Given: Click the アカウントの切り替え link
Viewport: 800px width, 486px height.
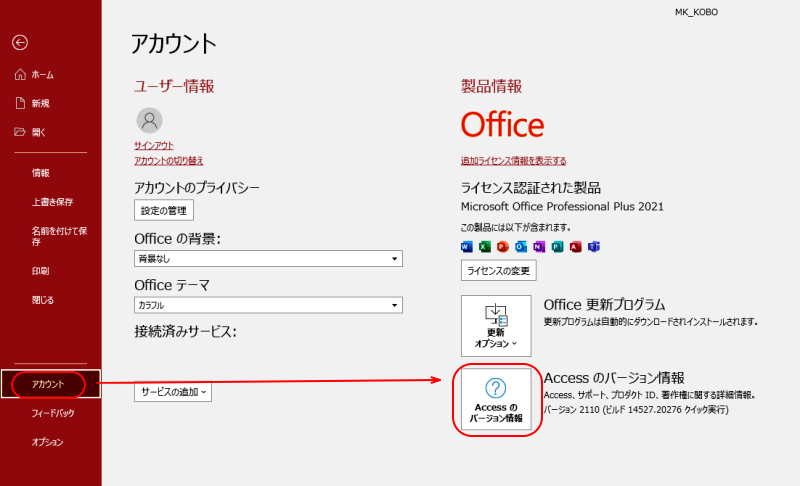Looking at the screenshot, I should click(168, 161).
